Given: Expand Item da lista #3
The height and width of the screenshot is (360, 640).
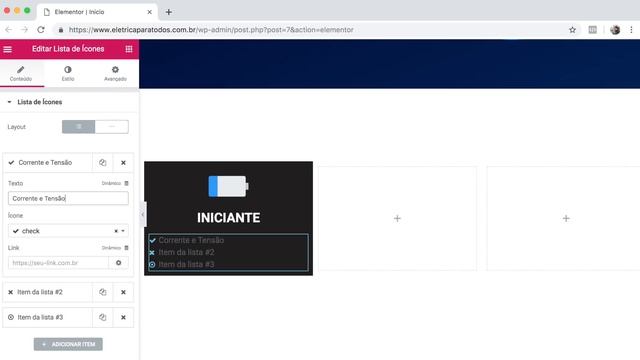Looking at the screenshot, I should [x=47, y=318].
